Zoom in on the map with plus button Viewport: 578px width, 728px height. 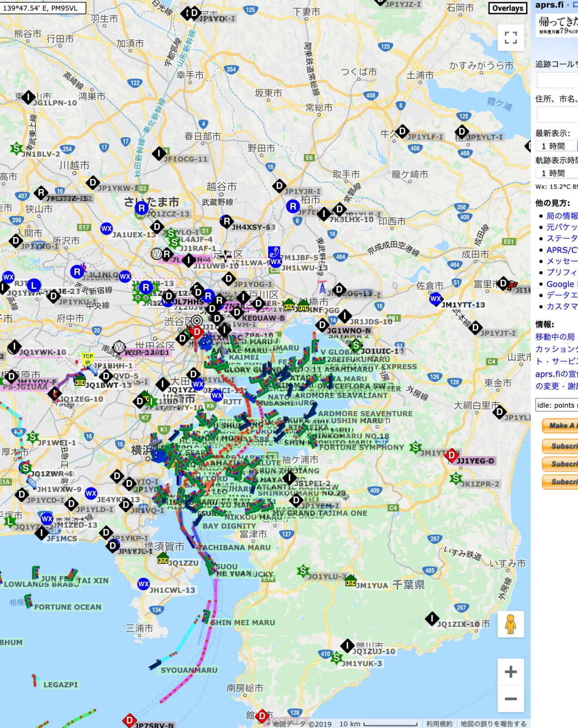pos(511,672)
